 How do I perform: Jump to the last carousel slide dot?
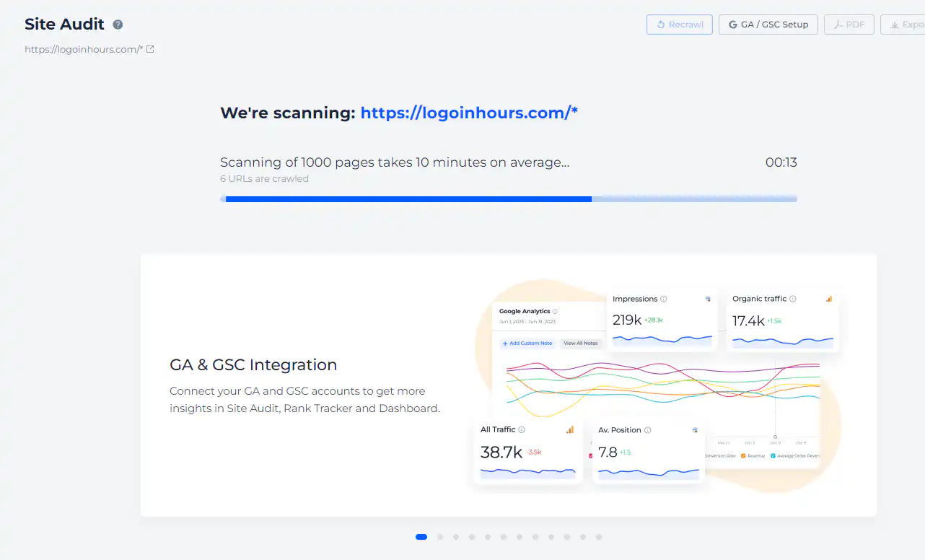[x=599, y=537]
